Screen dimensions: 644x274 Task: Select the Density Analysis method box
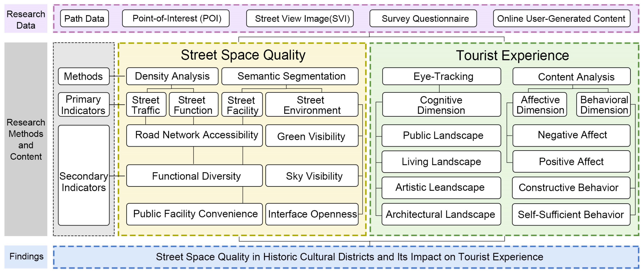tap(172, 76)
